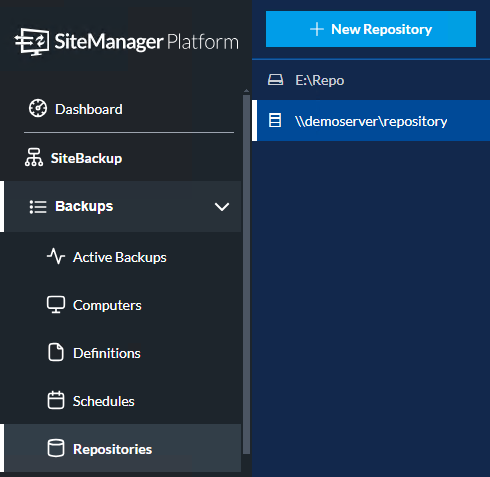Click the Computers monitor icon
490x477 pixels.
56,305
